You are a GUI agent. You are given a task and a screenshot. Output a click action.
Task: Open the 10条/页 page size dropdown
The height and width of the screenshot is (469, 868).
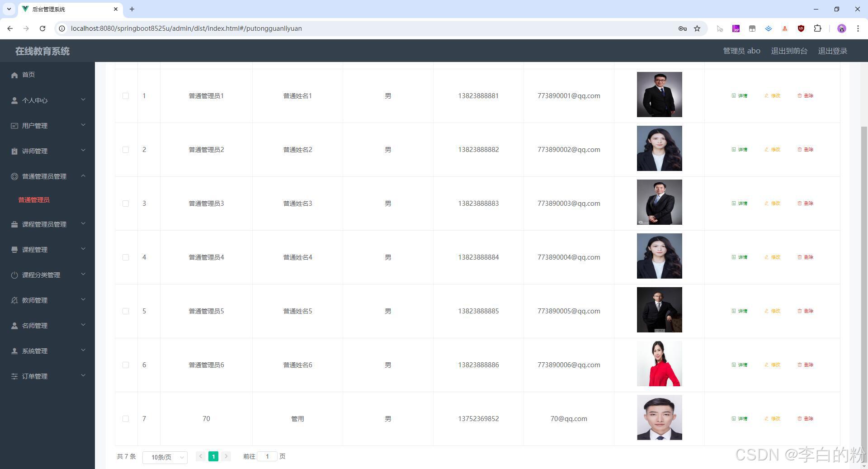coord(165,457)
